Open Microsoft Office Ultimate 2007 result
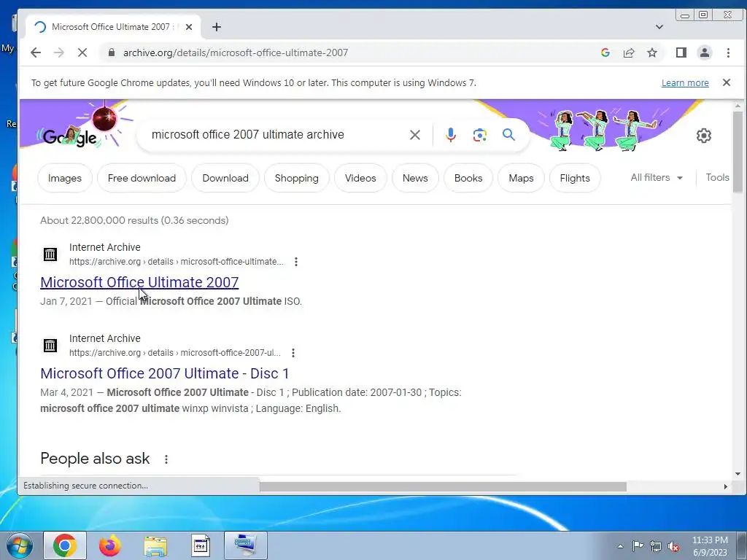 coord(139,282)
